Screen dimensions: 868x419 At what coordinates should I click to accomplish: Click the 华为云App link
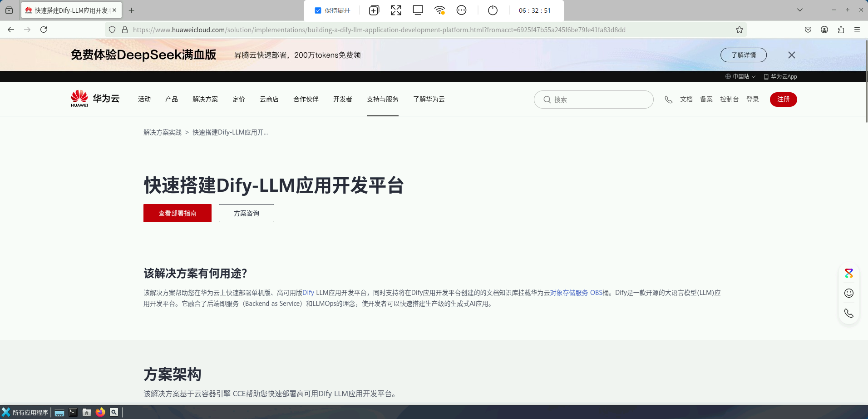[x=780, y=76]
